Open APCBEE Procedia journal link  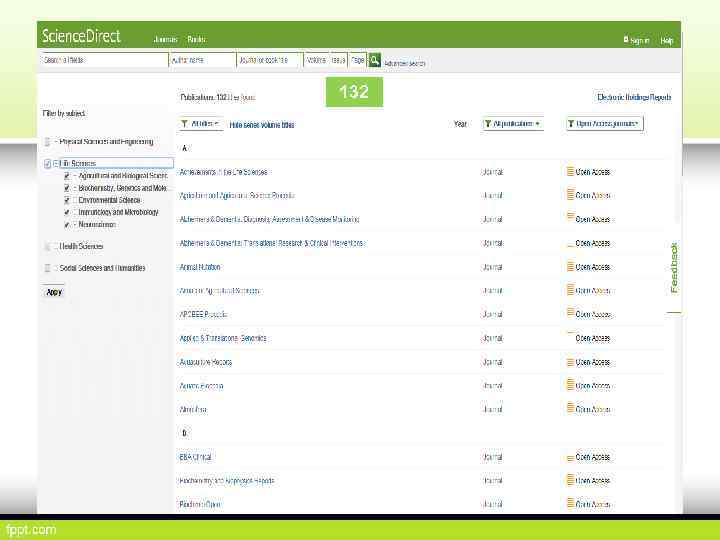(x=203, y=315)
